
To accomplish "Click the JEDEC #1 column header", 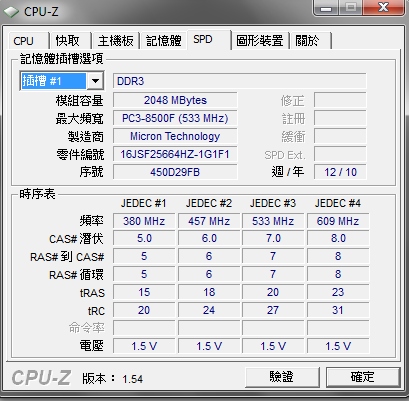I will point(143,203).
